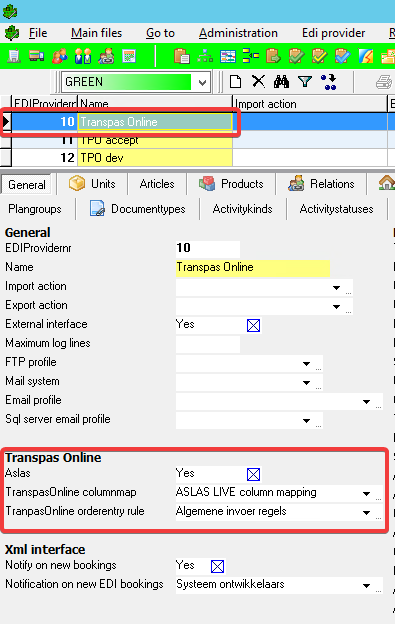
Task: Toggle the Notify on new bookings checkbox
Action: (x=217, y=566)
